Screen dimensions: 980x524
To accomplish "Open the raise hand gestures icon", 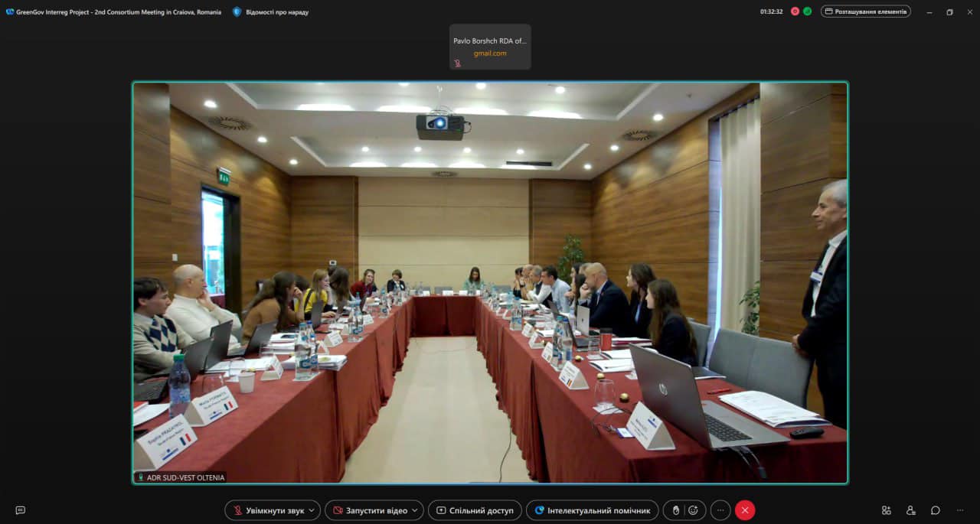I will [676, 510].
